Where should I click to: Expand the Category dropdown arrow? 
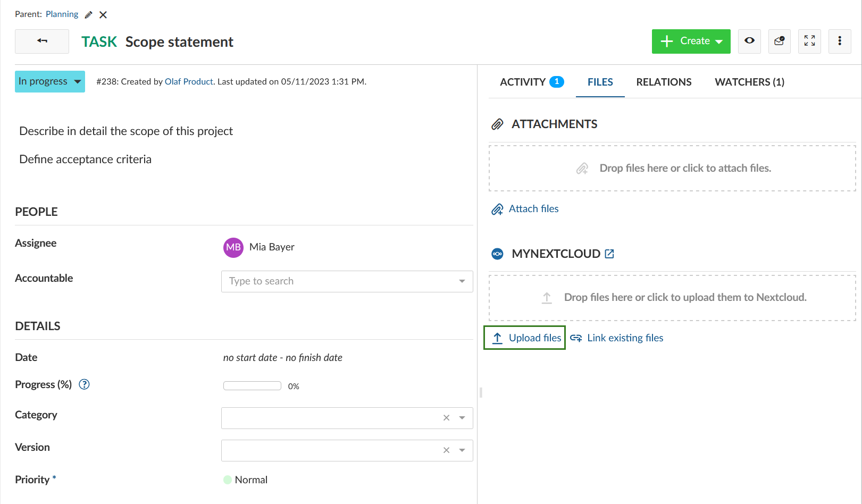click(x=462, y=418)
